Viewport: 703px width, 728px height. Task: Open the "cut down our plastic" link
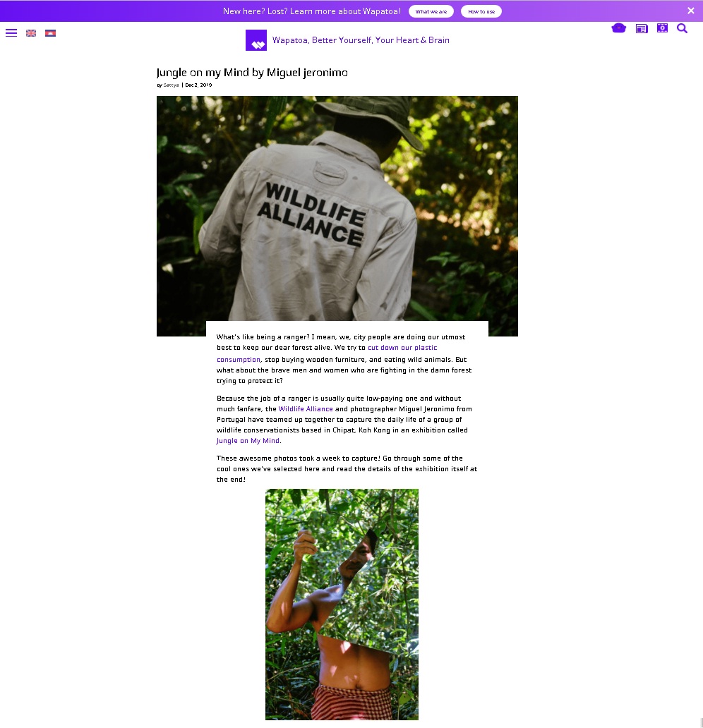coord(402,348)
